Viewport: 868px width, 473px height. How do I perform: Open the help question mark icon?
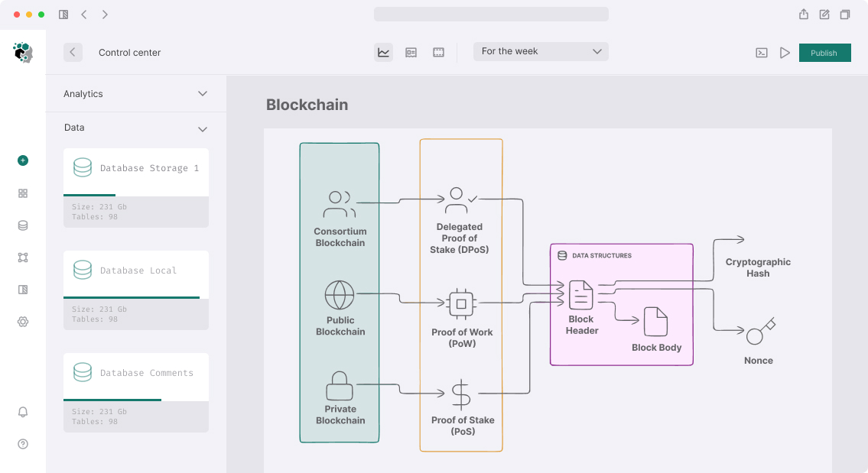(x=23, y=444)
